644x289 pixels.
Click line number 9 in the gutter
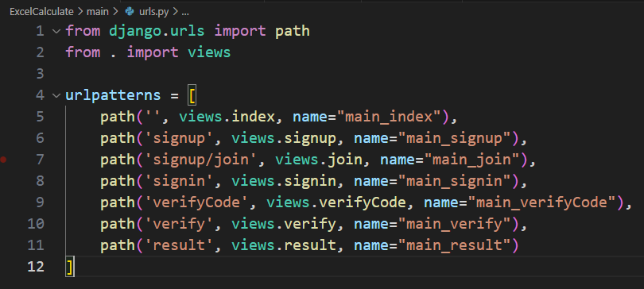[x=40, y=202]
